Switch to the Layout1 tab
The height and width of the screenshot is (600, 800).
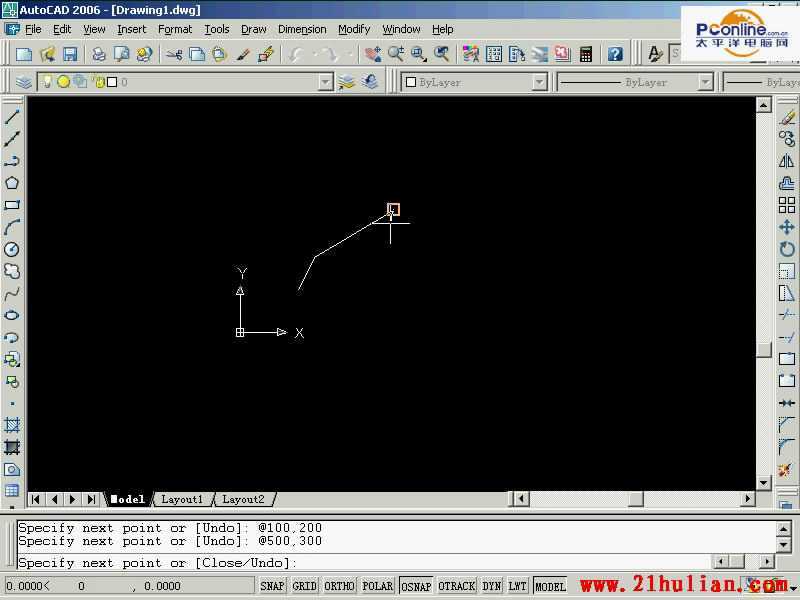(x=182, y=499)
